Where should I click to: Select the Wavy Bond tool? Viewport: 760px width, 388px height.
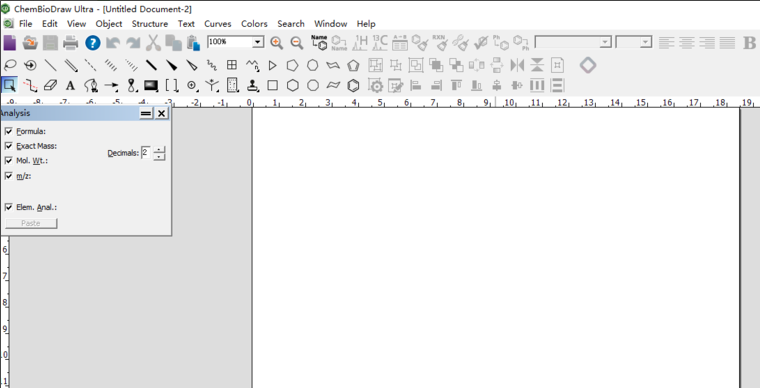[212, 65]
